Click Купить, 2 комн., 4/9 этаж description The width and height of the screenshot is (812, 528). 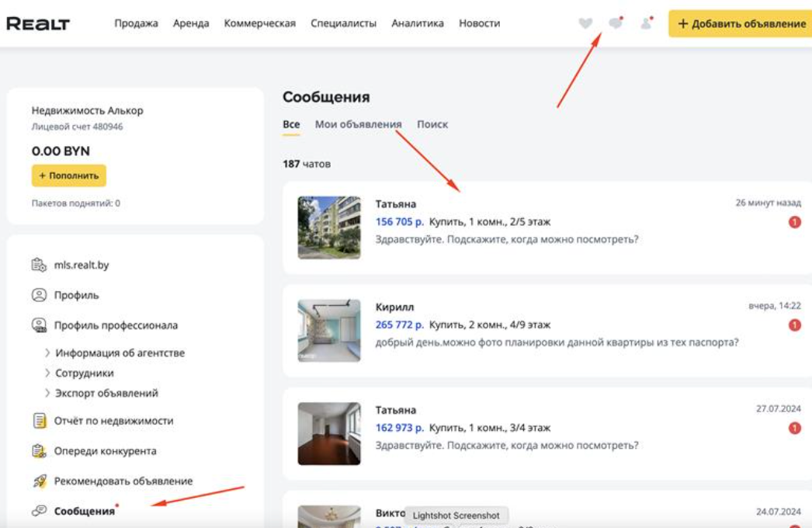coord(490,325)
